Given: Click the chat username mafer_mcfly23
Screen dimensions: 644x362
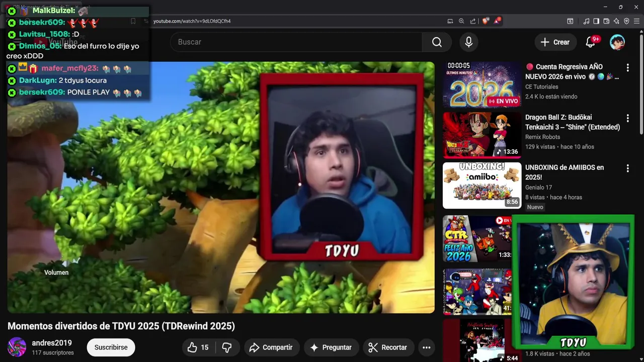Looking at the screenshot, I should coord(70,69).
